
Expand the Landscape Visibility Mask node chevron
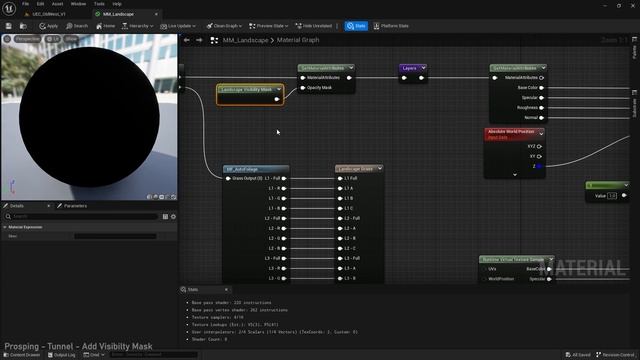click(x=279, y=89)
